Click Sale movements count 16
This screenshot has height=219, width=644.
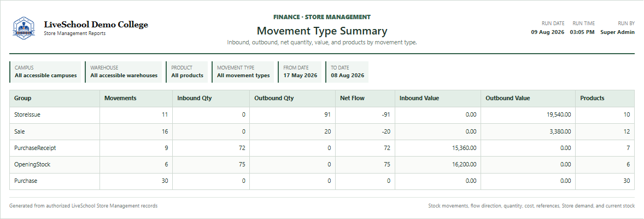click(x=165, y=131)
